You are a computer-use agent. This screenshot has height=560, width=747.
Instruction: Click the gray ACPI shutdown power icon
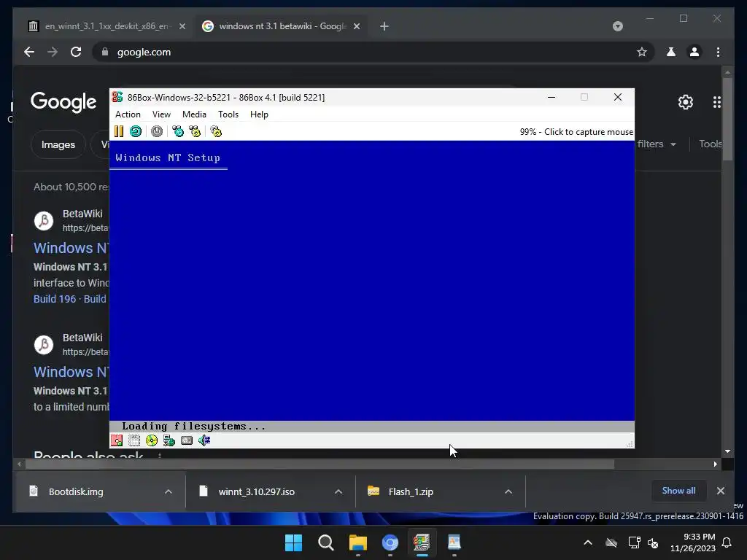[x=157, y=131]
